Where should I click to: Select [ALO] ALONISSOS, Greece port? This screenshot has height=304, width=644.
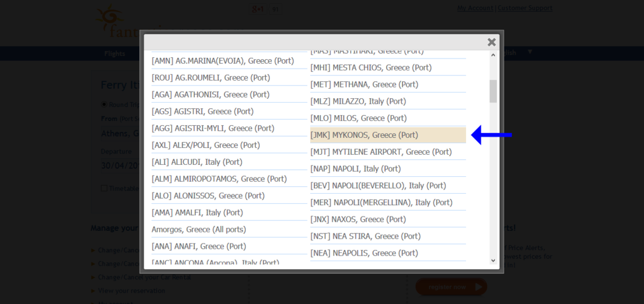tap(229, 196)
